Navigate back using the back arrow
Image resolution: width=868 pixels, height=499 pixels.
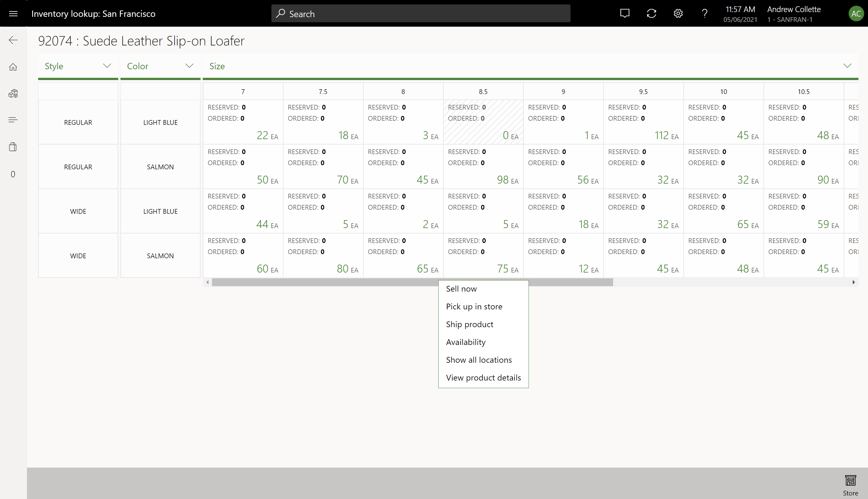click(x=13, y=40)
